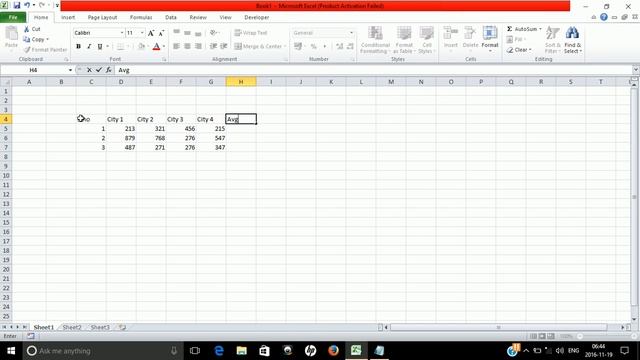The height and width of the screenshot is (360, 640).
Task: Select the Sheet3 worksheet tab
Action: [x=100, y=327]
